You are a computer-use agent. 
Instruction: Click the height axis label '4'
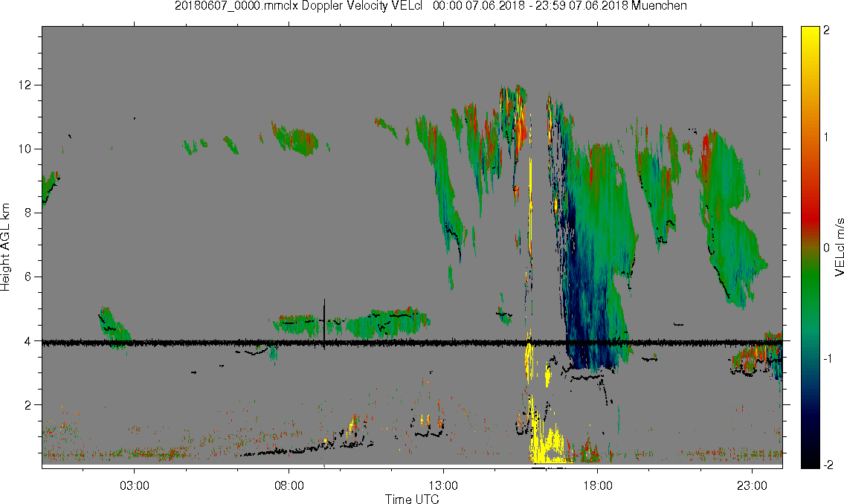click(28, 341)
